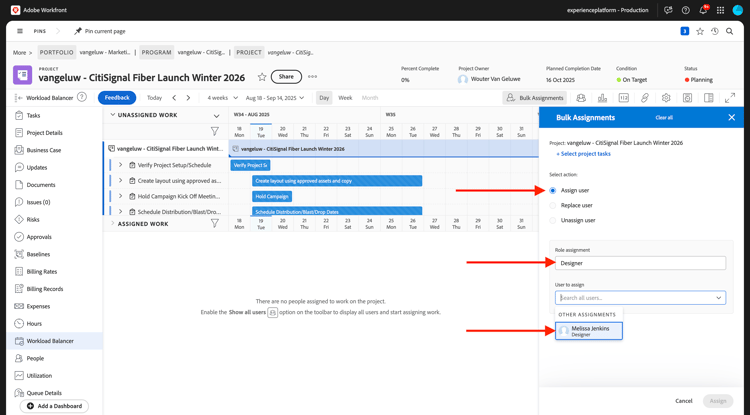The image size is (750, 415).
Task: Filter the Unassigned Work list
Action: [215, 131]
